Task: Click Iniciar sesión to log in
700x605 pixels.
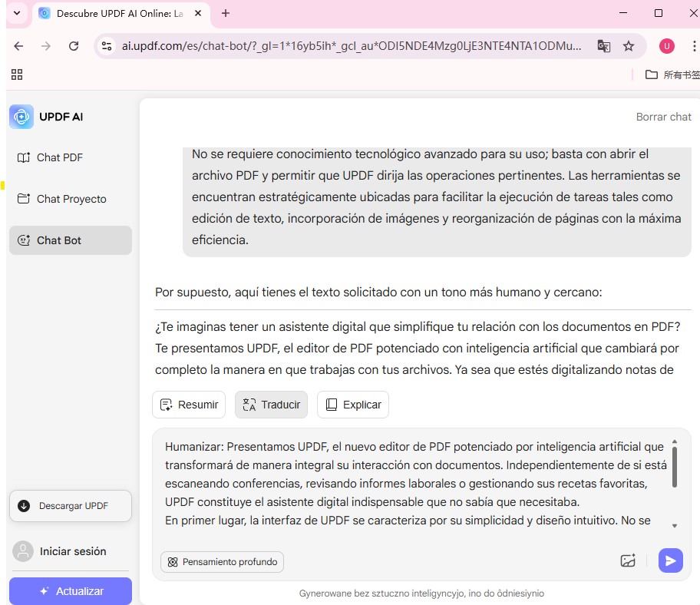Action: tap(73, 551)
